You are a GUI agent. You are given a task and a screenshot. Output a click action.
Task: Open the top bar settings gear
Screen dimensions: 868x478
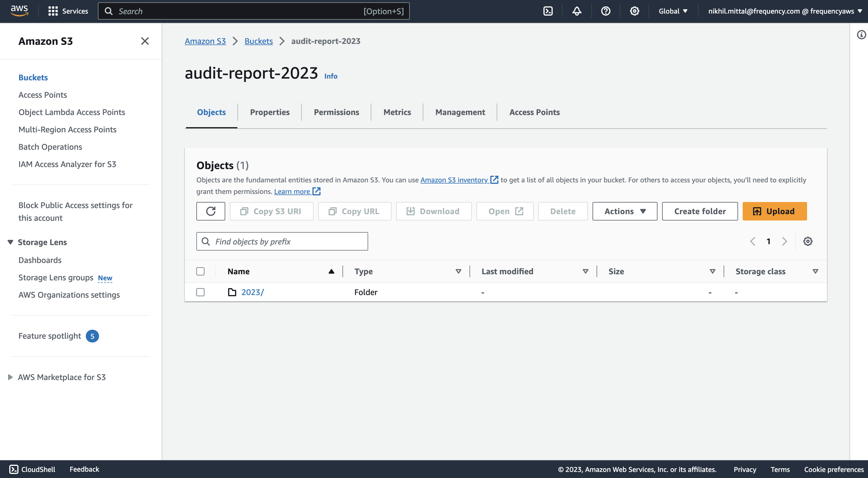coord(634,11)
